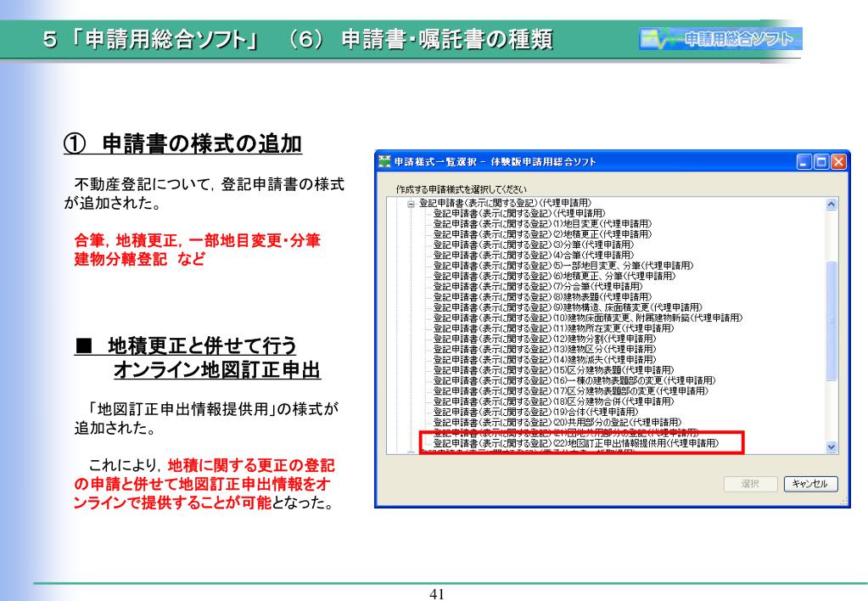868x601 pixels.
Task: Pick the (15)区分建物表題 form
Action: point(553,370)
